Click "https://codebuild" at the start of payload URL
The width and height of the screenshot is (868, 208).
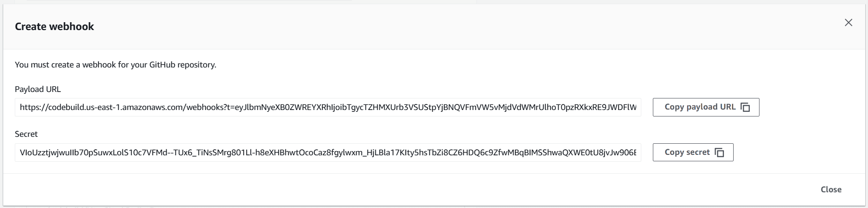click(49, 108)
